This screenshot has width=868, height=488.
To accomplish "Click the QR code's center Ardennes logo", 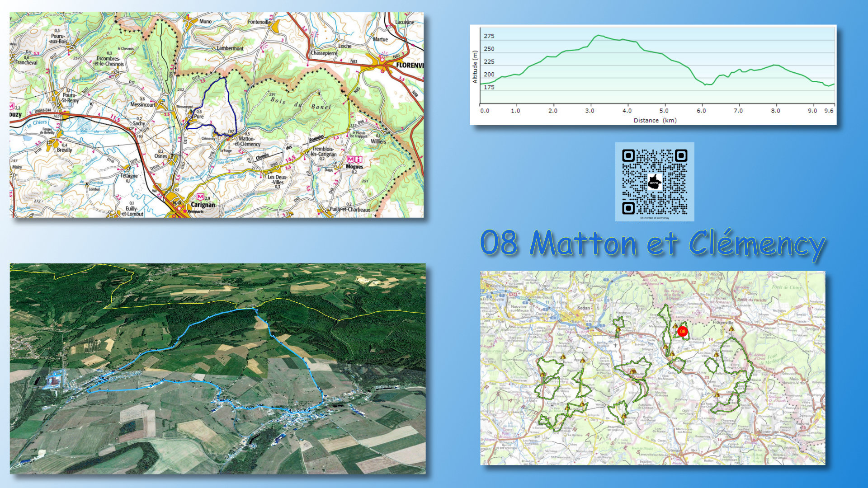I will coord(654,183).
